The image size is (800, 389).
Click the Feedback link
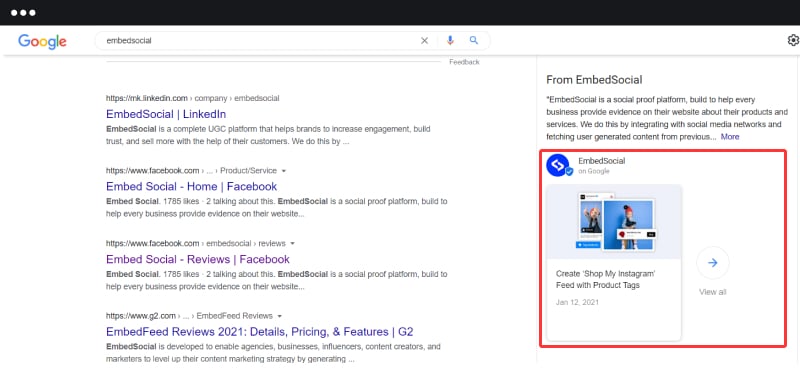pyautogui.click(x=464, y=62)
